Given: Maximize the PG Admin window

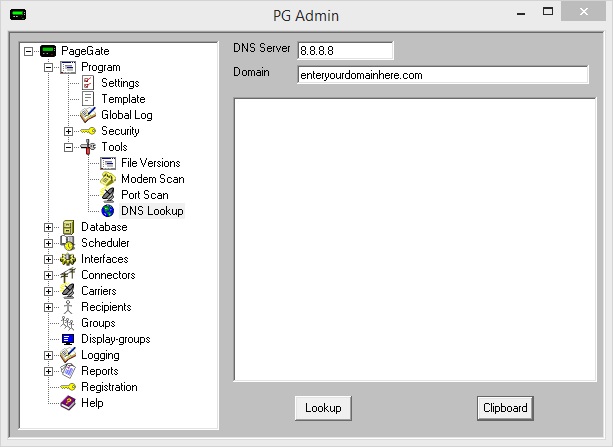Looking at the screenshot, I should coord(548,12).
